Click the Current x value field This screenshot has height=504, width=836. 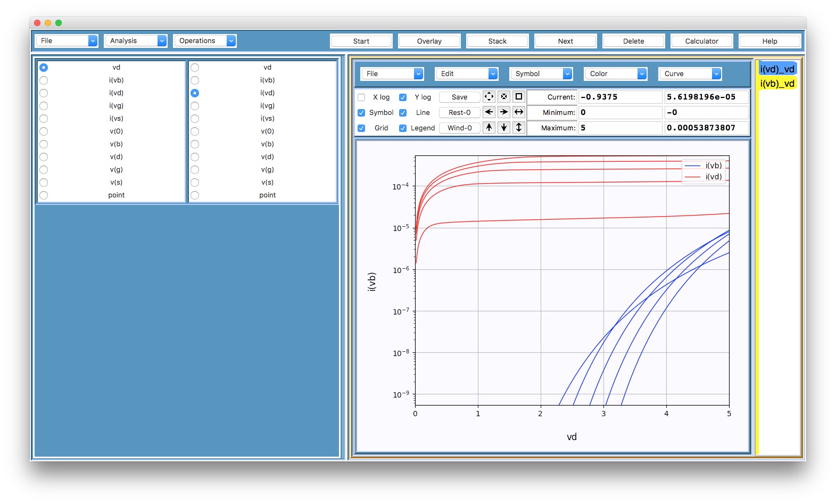pyautogui.click(x=620, y=97)
